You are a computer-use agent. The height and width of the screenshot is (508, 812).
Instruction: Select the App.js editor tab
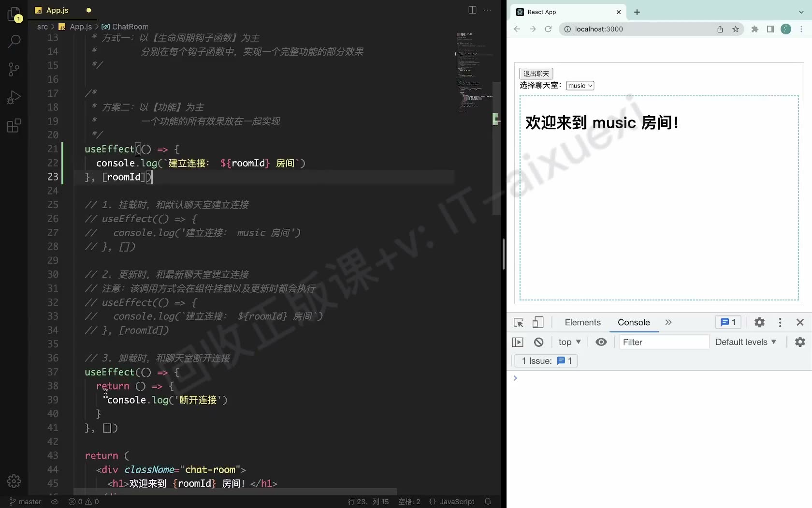point(62,10)
